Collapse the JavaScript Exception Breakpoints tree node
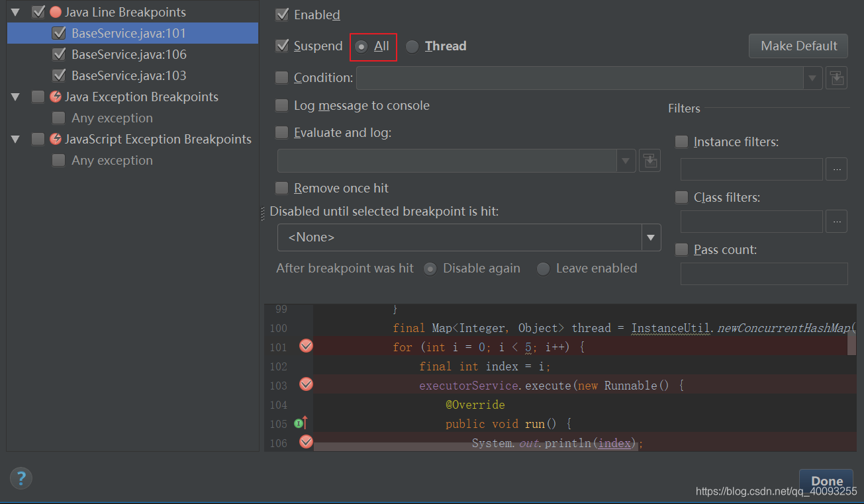The width and height of the screenshot is (864, 504). click(16, 139)
